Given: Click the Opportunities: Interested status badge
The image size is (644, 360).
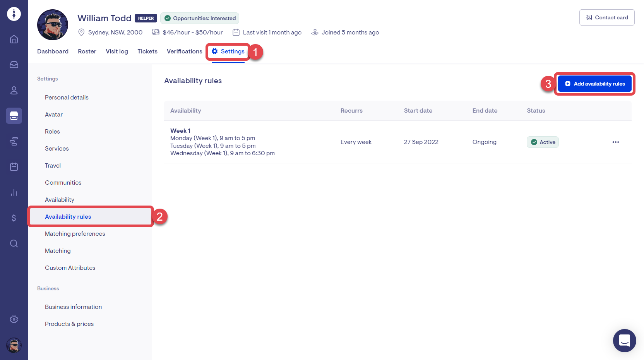Looking at the screenshot, I should point(200,18).
